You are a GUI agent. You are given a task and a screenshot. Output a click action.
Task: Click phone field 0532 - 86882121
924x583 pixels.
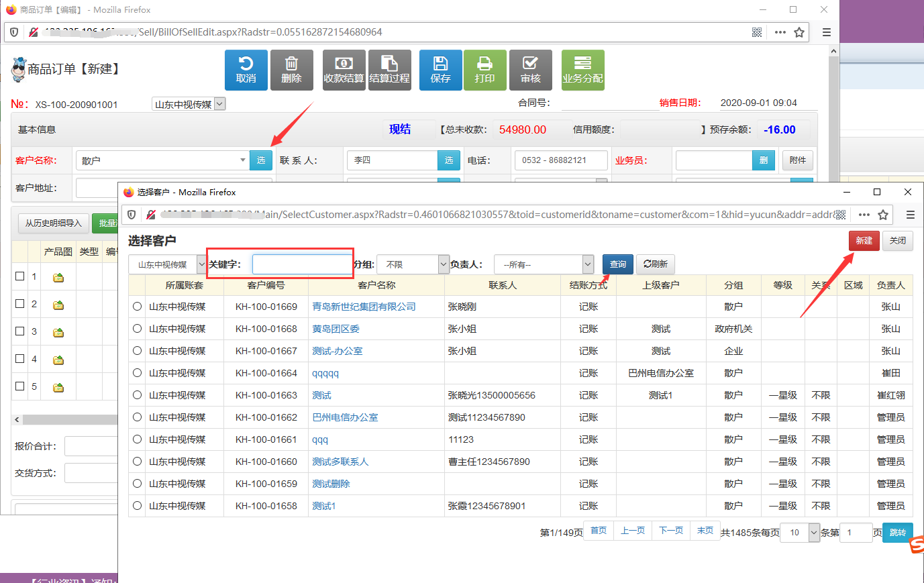561,160
